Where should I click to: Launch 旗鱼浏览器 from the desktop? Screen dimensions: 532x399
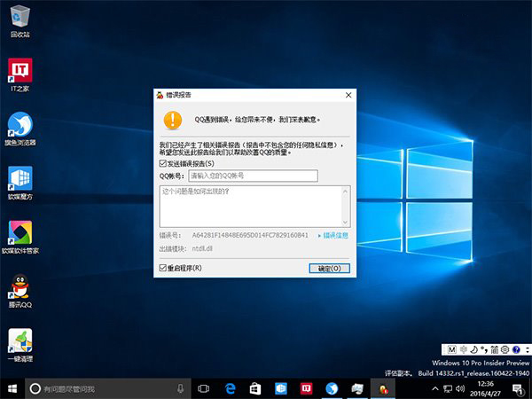(20, 124)
